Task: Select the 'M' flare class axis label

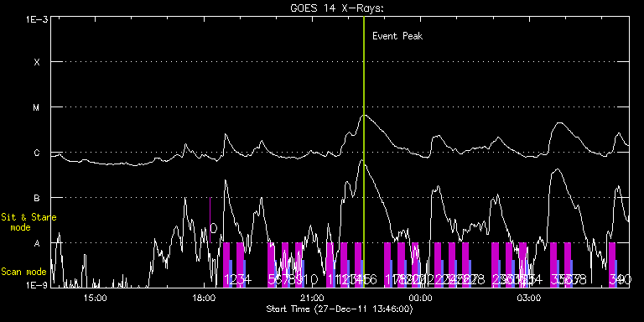Action: coord(37,107)
